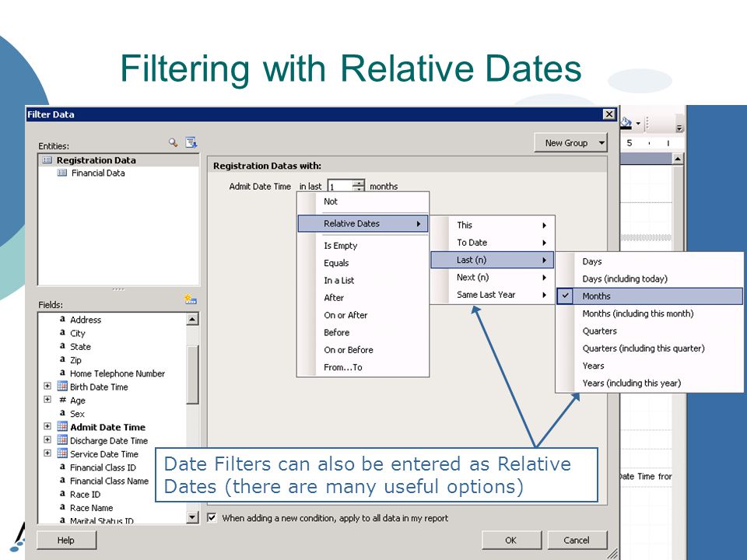Image resolution: width=747 pixels, height=560 pixels.
Task: Choose Quarters from the units menu
Action: [650, 331]
